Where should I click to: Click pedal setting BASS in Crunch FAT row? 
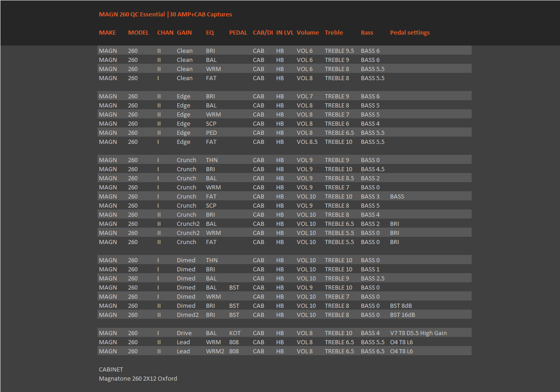click(397, 197)
